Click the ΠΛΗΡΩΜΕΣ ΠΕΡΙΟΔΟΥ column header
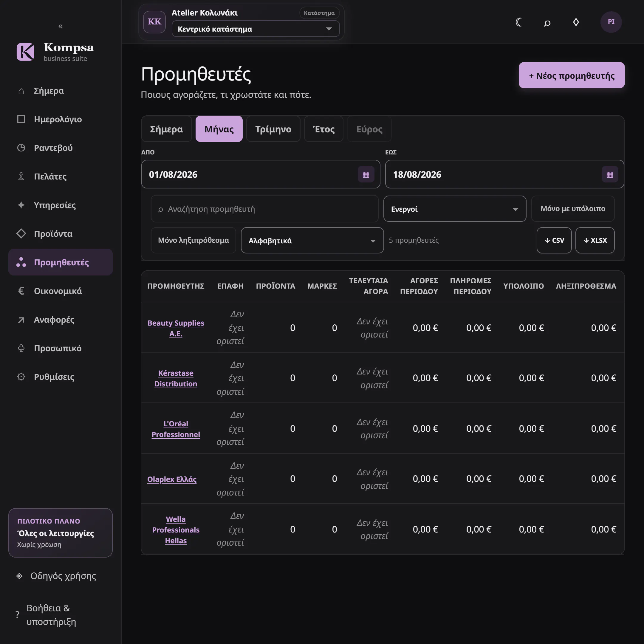644x644 pixels. click(471, 286)
